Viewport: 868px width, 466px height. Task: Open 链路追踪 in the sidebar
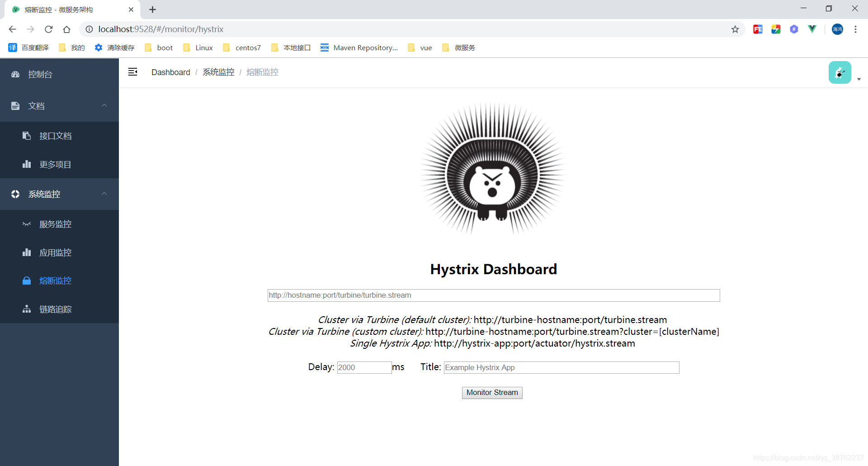(59, 309)
